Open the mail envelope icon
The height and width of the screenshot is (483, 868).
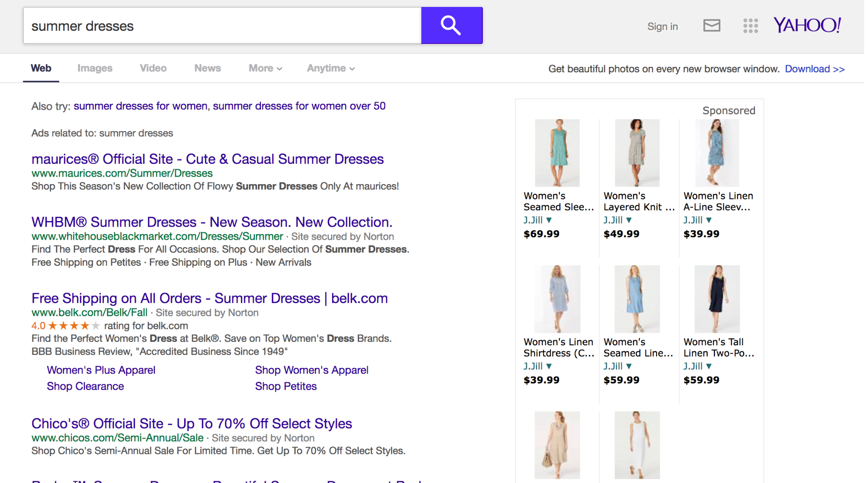711,26
